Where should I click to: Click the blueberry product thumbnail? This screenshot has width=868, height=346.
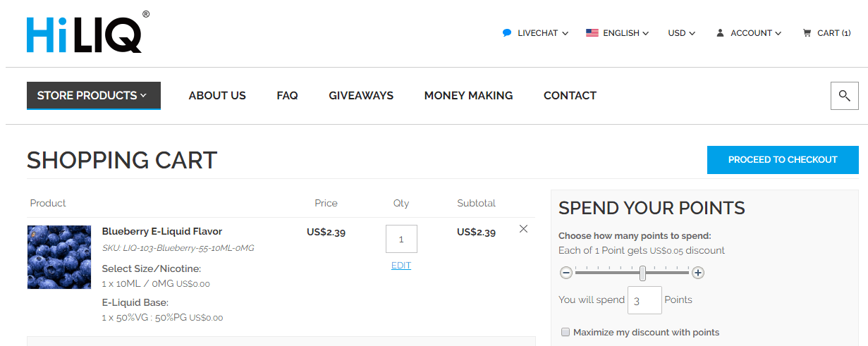click(59, 257)
